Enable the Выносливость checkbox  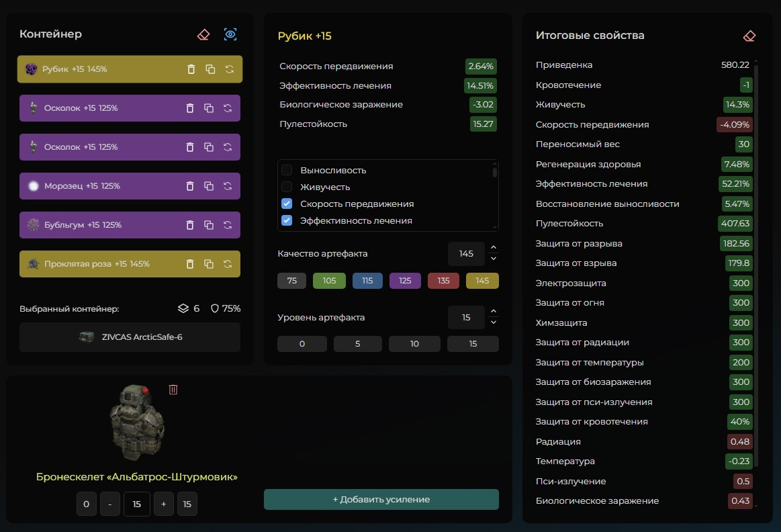(x=287, y=170)
